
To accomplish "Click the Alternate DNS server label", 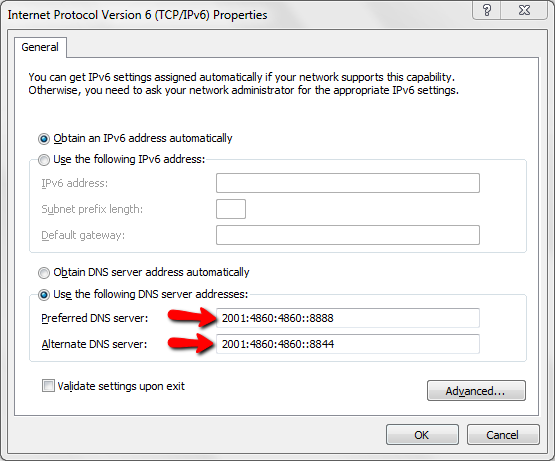I will (x=94, y=344).
